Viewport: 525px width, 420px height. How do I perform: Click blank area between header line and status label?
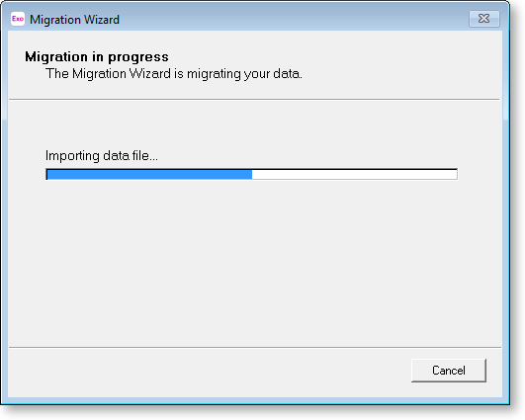(x=254, y=124)
